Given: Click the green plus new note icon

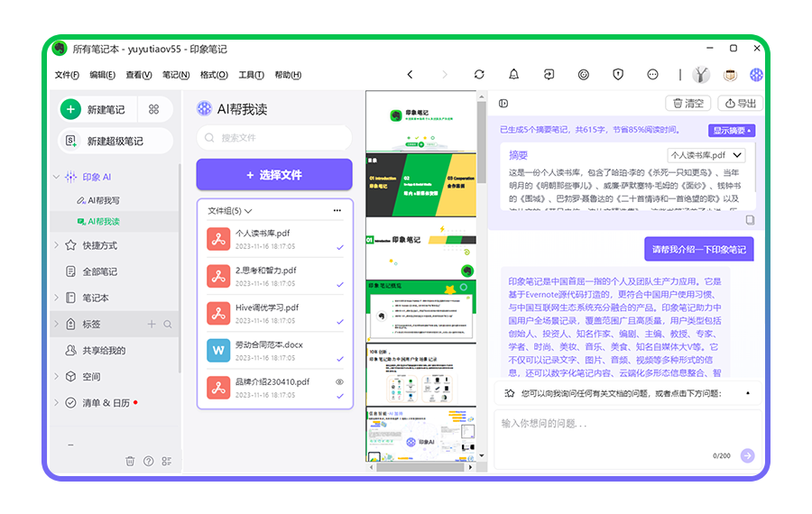Looking at the screenshot, I should 71,109.
